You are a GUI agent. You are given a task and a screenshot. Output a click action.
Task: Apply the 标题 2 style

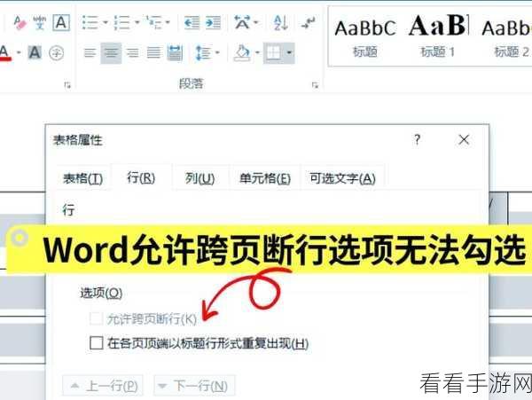[x=507, y=36]
